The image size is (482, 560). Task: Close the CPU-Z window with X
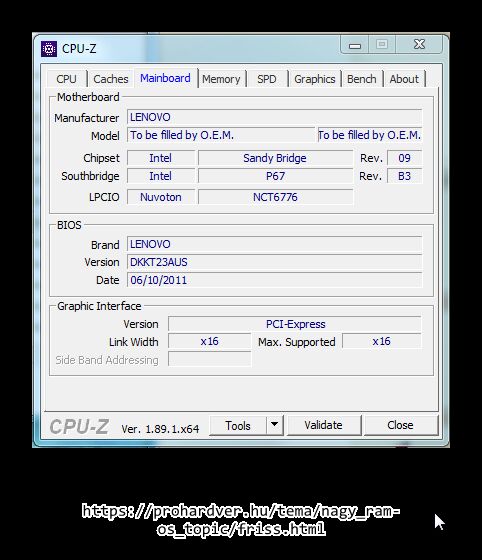coord(419,44)
